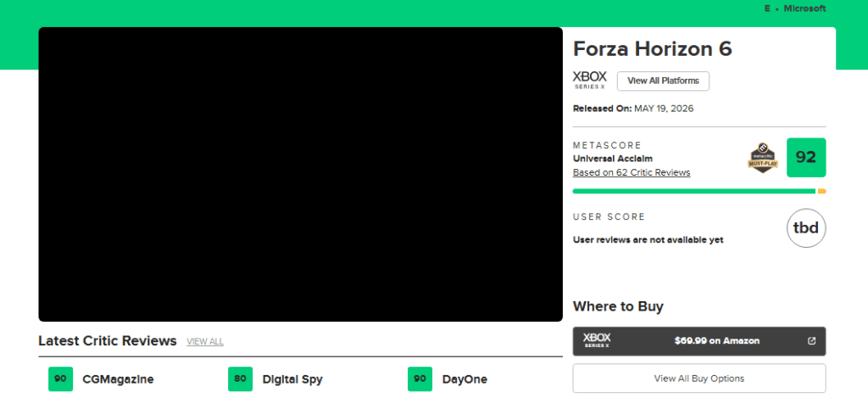
Task: Click the METASCORE label
Action: 607,145
